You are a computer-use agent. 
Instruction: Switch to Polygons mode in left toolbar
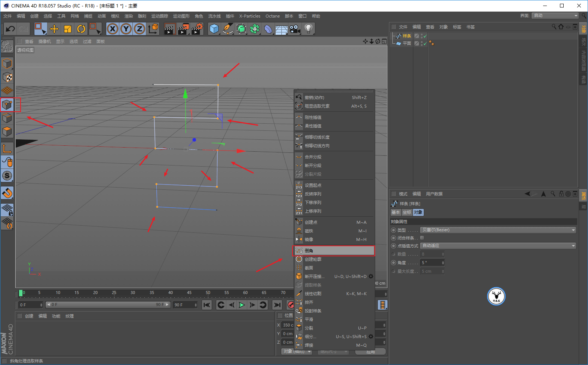point(7,132)
